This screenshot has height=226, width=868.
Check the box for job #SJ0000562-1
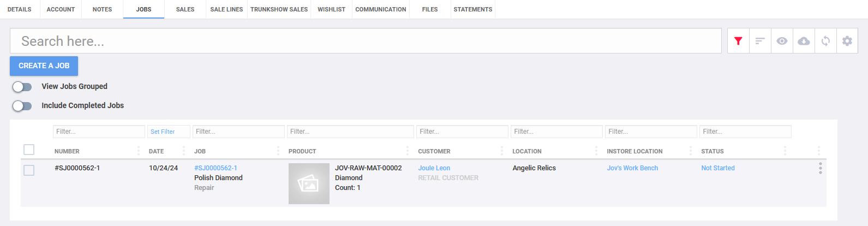click(29, 170)
